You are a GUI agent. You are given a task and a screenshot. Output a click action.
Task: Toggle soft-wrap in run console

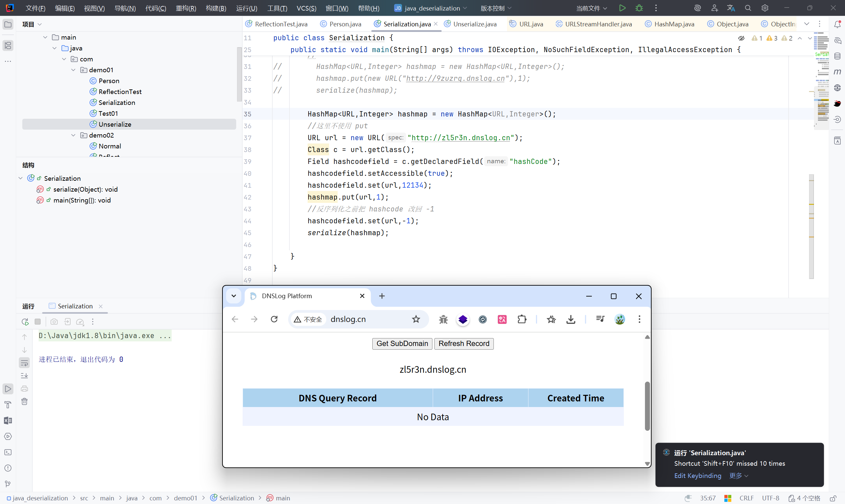click(x=24, y=363)
